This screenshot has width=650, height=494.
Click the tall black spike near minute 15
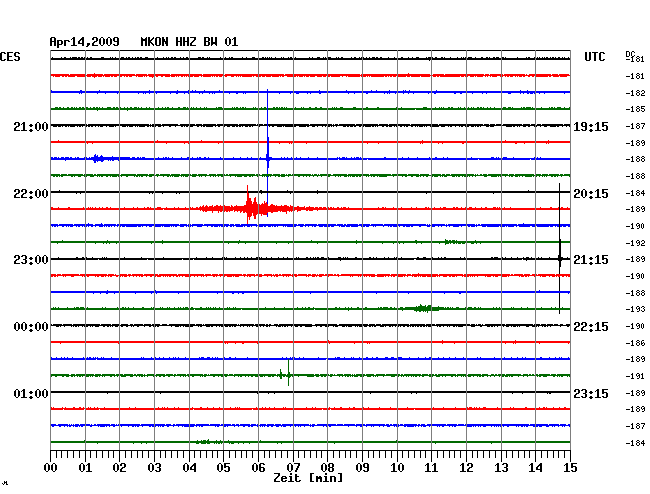coord(560,249)
